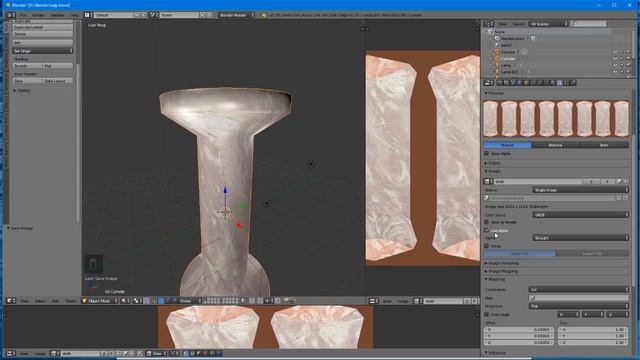640x360 pixels.
Task: Open the Object properties tab icon
Action: (526, 83)
